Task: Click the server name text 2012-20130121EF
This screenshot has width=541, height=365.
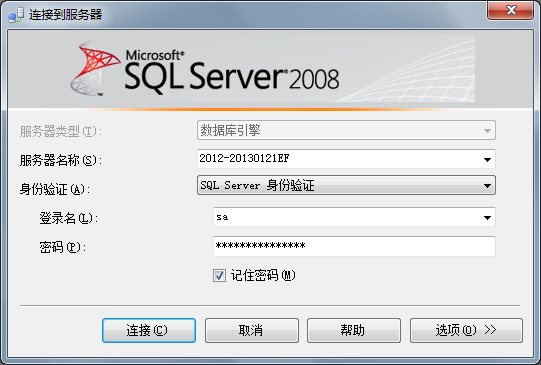Action: click(244, 158)
